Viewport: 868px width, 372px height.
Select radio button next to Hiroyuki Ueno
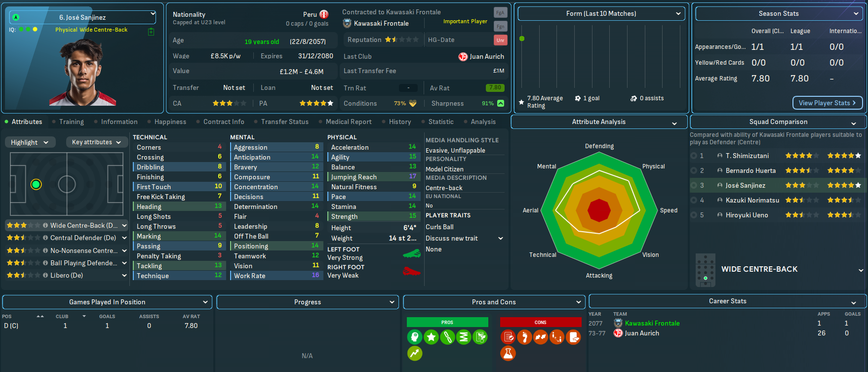tap(694, 215)
